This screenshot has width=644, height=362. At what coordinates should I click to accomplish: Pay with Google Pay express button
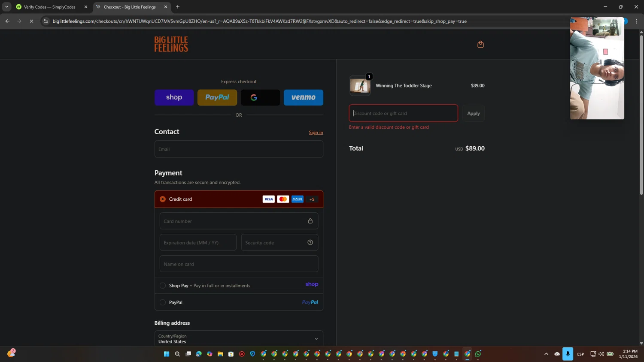click(260, 97)
